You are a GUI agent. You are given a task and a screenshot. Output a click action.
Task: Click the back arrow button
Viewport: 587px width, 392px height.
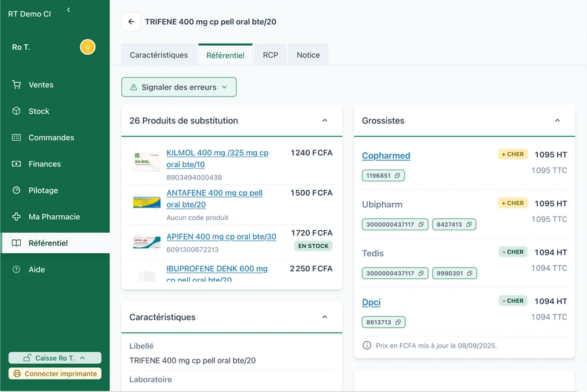[131, 22]
